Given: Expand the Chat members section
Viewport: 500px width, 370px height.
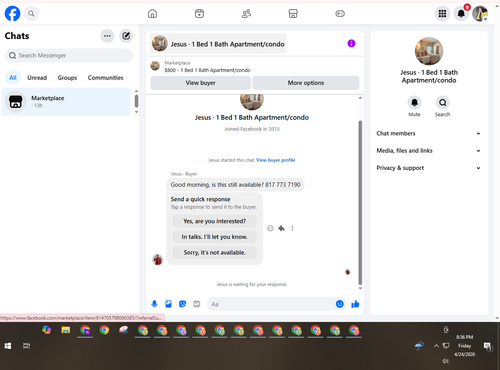Looking at the screenshot, I should click(429, 133).
